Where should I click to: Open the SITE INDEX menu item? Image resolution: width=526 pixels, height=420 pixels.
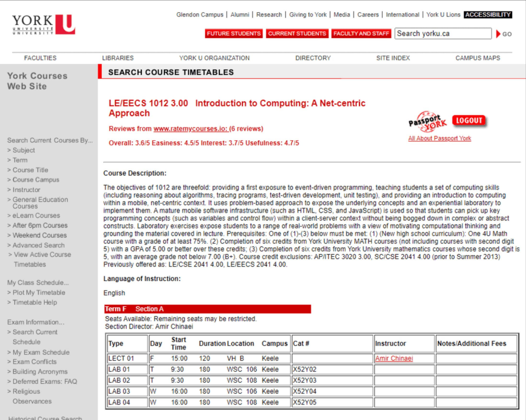click(x=393, y=58)
